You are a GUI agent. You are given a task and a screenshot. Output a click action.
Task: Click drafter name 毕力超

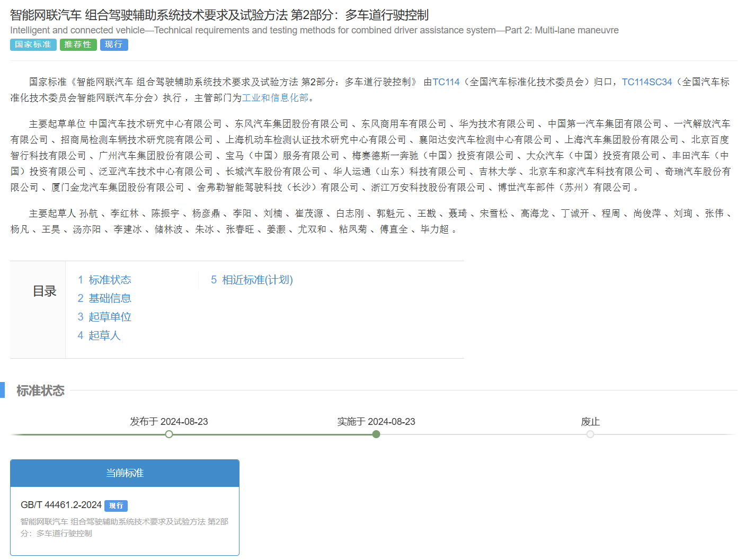434,229
